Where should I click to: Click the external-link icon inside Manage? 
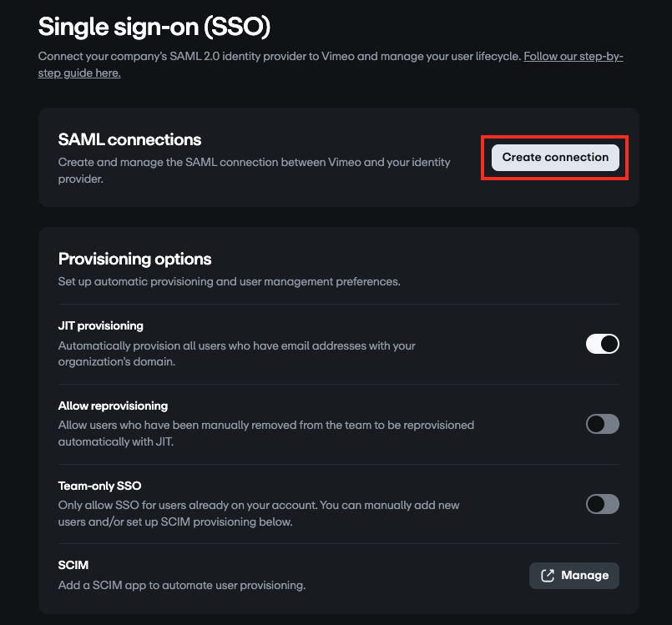click(549, 575)
